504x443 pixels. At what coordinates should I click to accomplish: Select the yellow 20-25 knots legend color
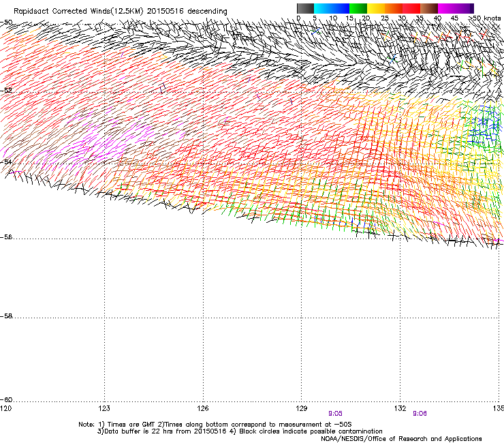click(x=376, y=8)
